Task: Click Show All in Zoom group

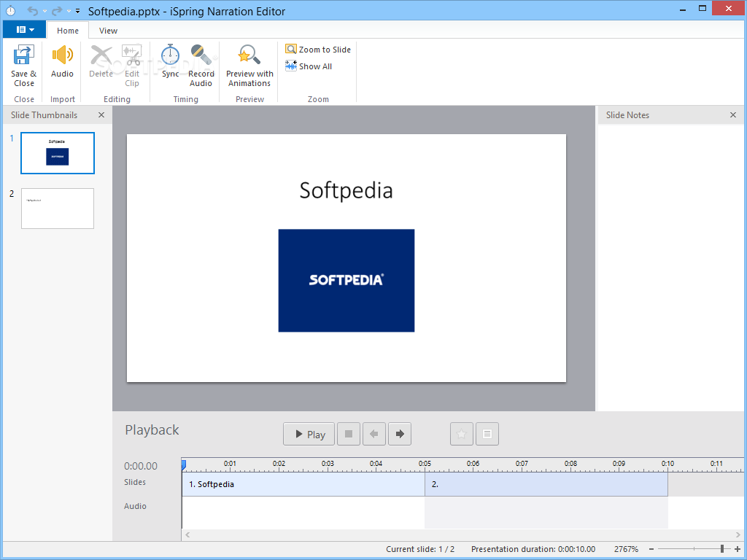Action: (x=309, y=66)
